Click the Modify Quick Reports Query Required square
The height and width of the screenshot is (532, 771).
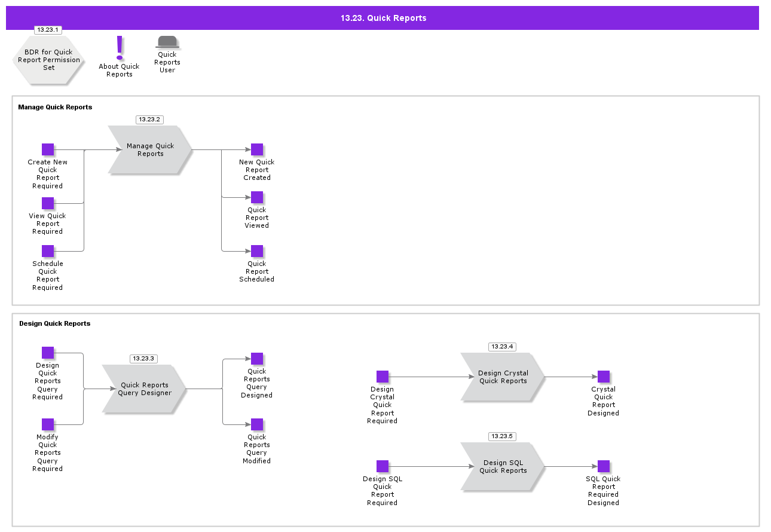(x=48, y=424)
